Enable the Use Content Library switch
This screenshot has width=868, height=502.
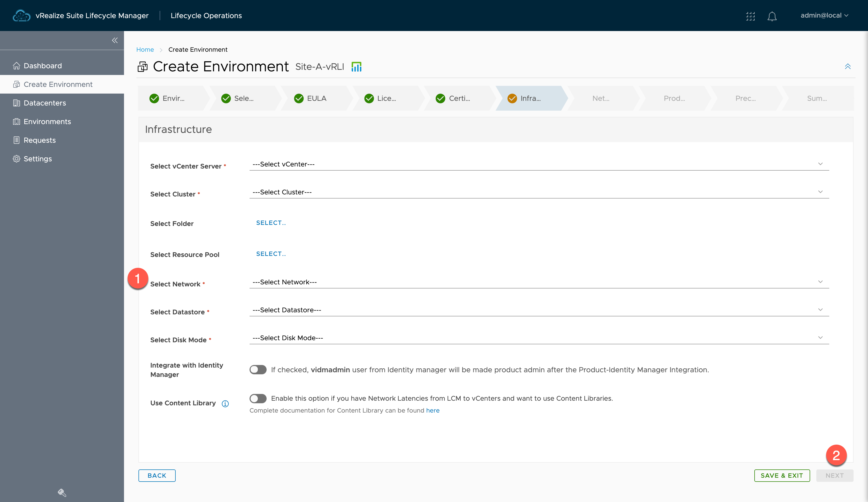coord(258,399)
